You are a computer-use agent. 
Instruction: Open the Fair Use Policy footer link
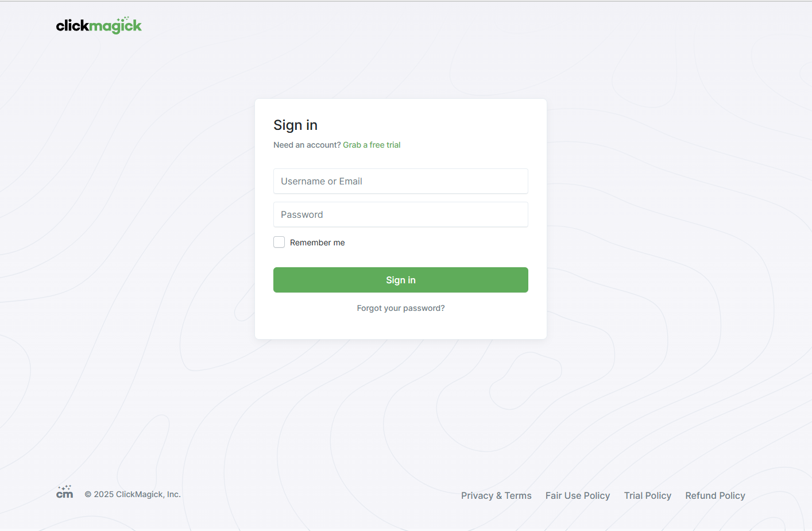click(x=578, y=495)
